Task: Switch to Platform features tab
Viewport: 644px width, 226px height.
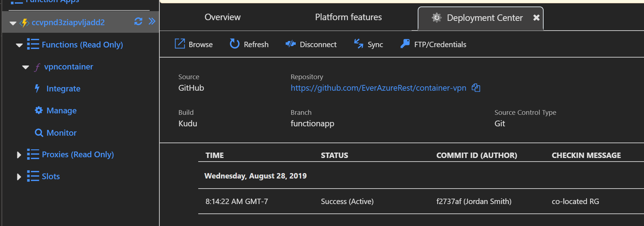Action: [x=348, y=17]
